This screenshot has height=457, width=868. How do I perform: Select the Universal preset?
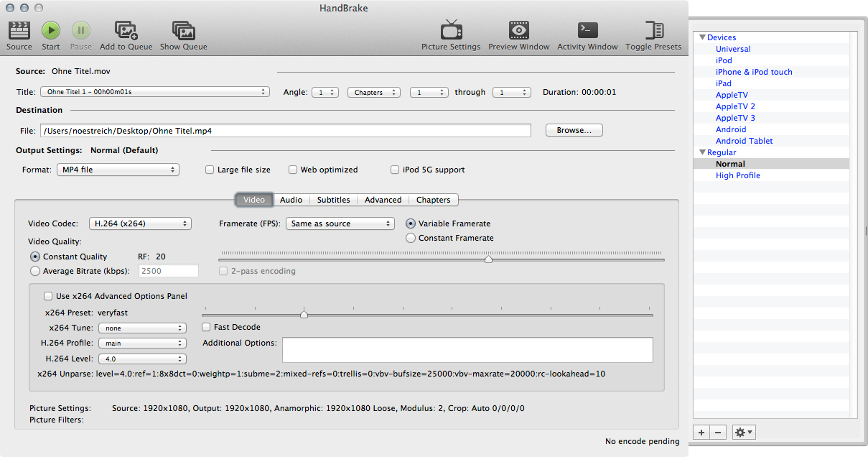(733, 49)
